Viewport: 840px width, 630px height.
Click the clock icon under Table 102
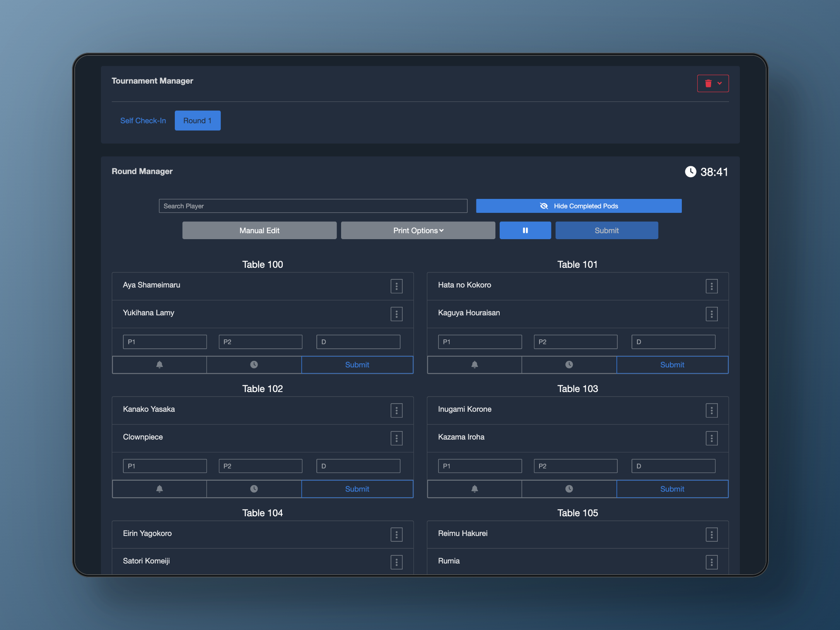click(x=254, y=489)
